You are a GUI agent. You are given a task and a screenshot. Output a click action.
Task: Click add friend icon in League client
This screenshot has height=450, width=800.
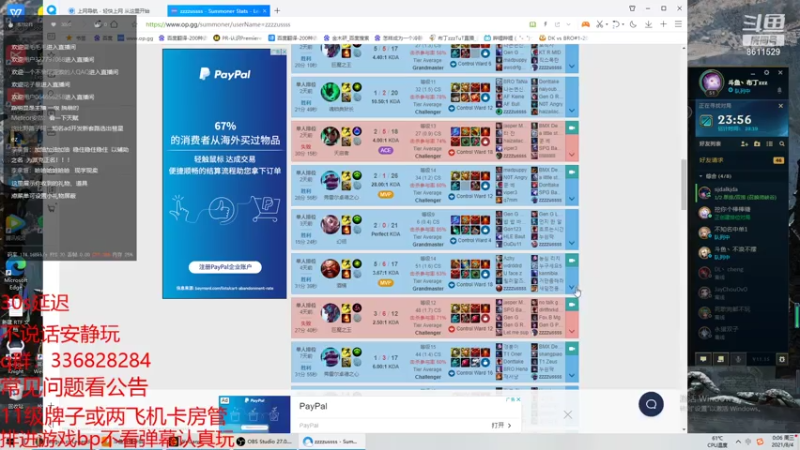pos(744,144)
